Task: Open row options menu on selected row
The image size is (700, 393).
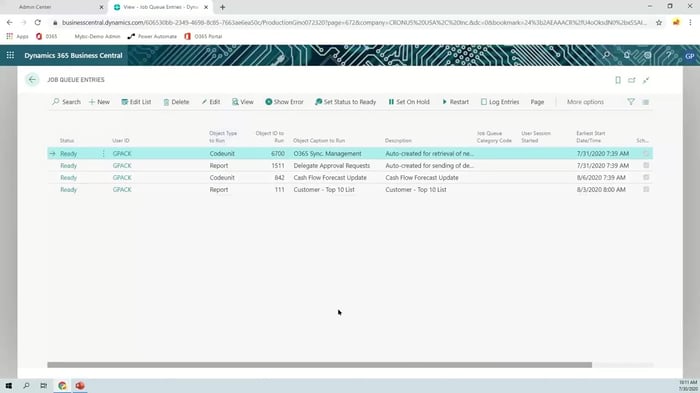Action: click(x=104, y=154)
